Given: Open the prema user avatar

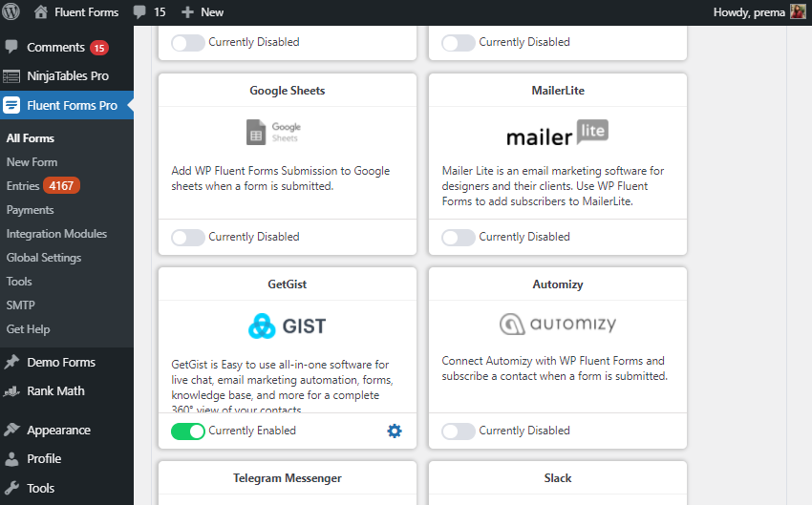Looking at the screenshot, I should pos(798,11).
